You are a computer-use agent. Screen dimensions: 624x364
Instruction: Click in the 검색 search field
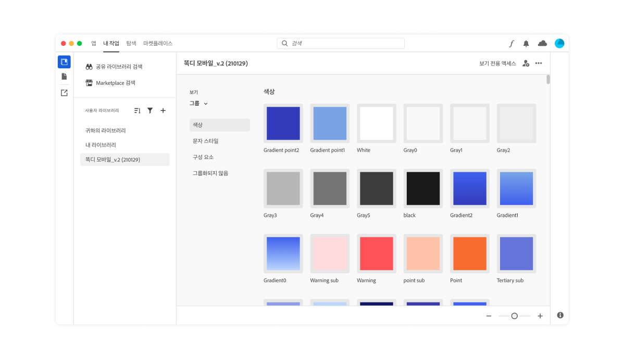point(341,43)
